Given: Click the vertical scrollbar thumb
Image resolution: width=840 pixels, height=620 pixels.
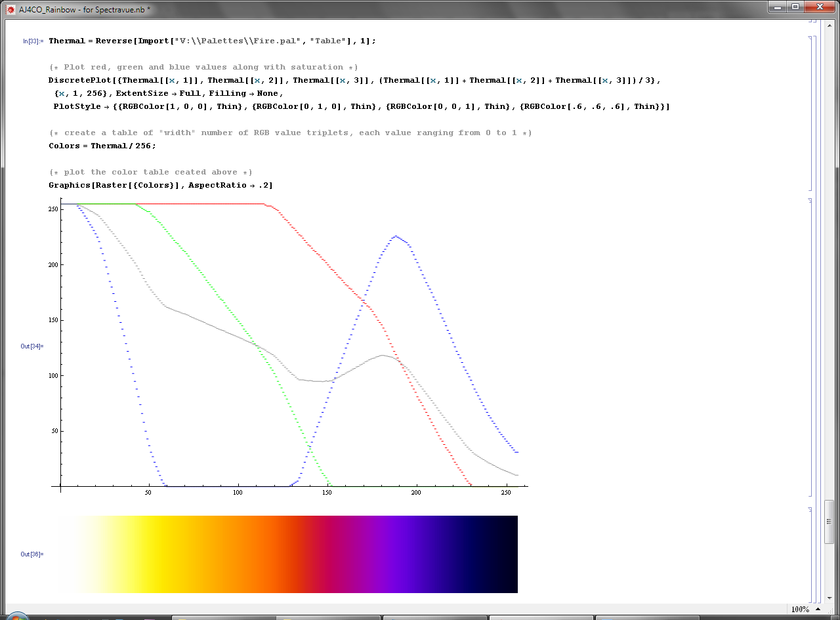Looking at the screenshot, I should point(829,522).
